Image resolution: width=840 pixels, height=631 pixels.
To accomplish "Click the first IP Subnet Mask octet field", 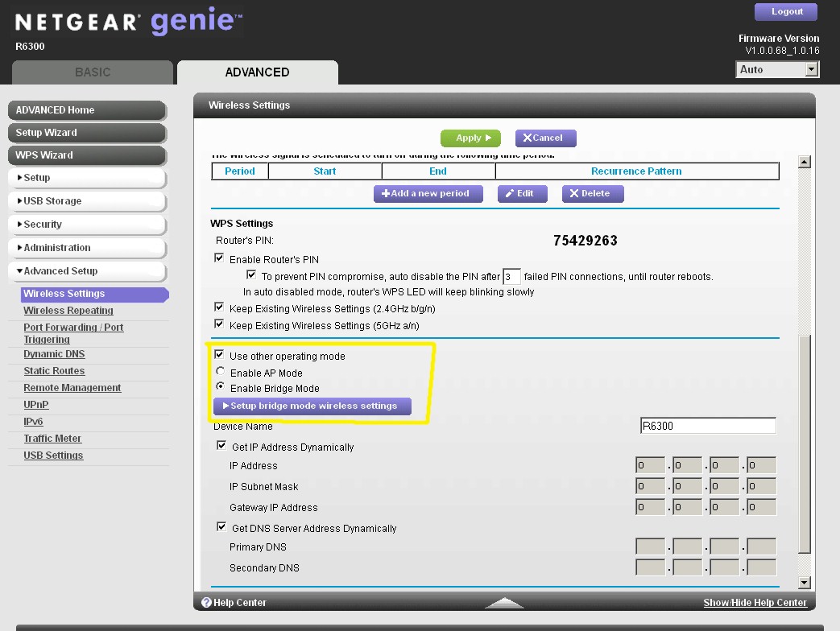I will point(650,486).
